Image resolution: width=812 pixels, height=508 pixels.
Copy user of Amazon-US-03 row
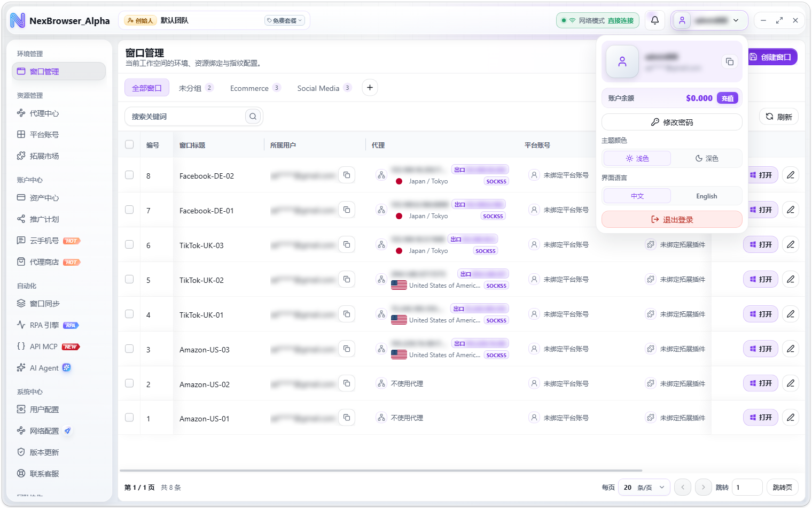pyautogui.click(x=347, y=349)
